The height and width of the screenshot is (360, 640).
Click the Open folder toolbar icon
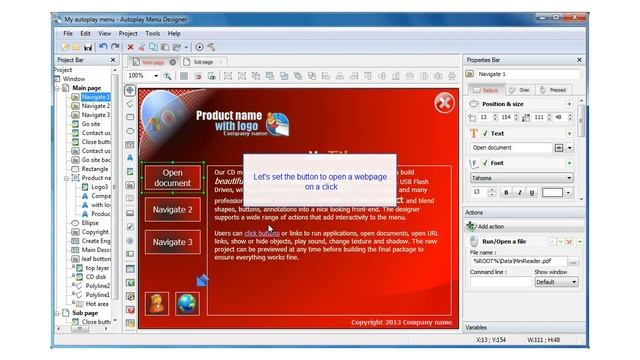click(x=76, y=47)
